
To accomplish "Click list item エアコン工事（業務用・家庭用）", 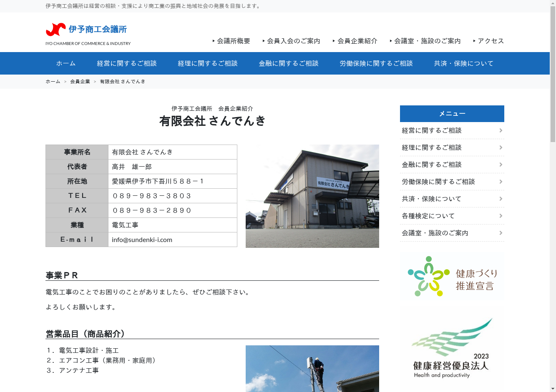I will point(102,360).
